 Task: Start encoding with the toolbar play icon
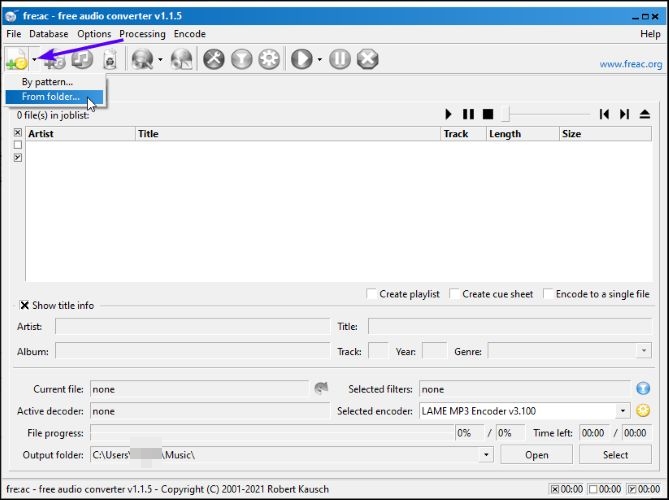tap(302, 59)
